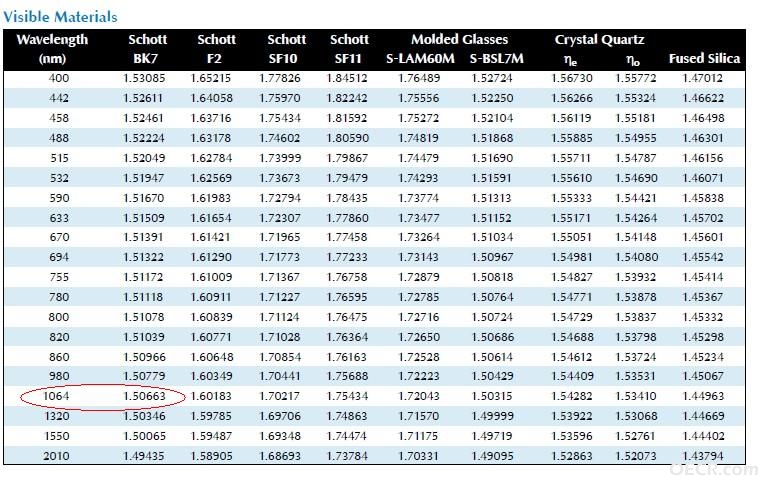770x484 pixels.
Task: Click wavelength cell "1550"
Action: tap(56, 436)
